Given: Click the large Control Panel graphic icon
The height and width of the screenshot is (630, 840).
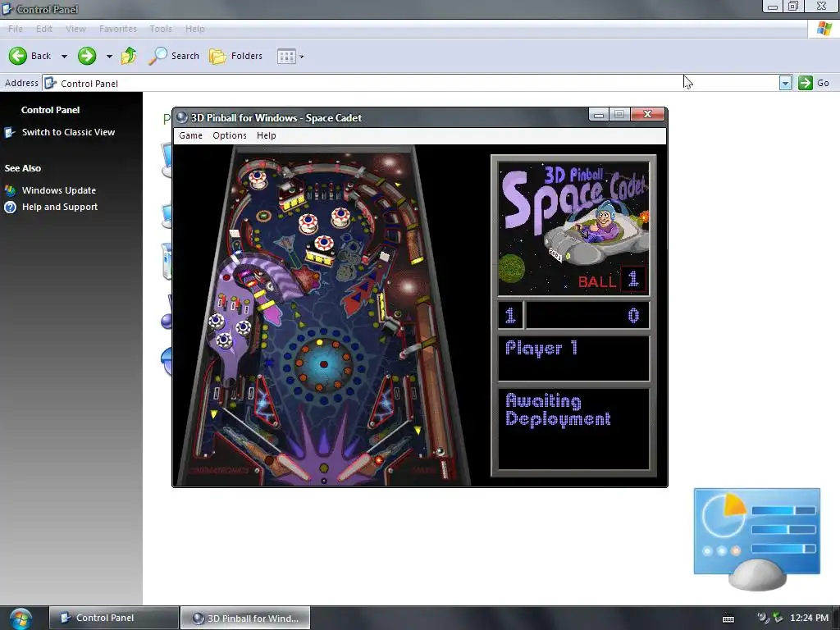Looking at the screenshot, I should (x=757, y=538).
